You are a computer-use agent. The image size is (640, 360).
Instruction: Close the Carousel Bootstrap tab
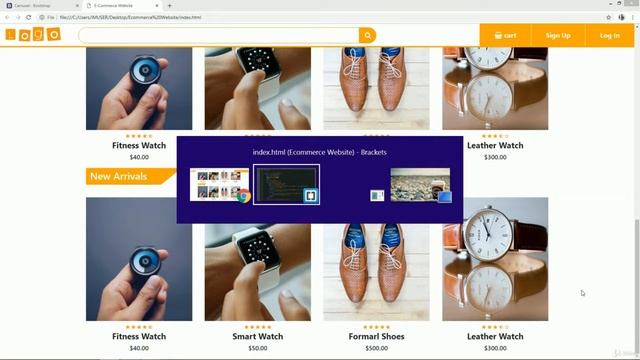click(x=77, y=6)
